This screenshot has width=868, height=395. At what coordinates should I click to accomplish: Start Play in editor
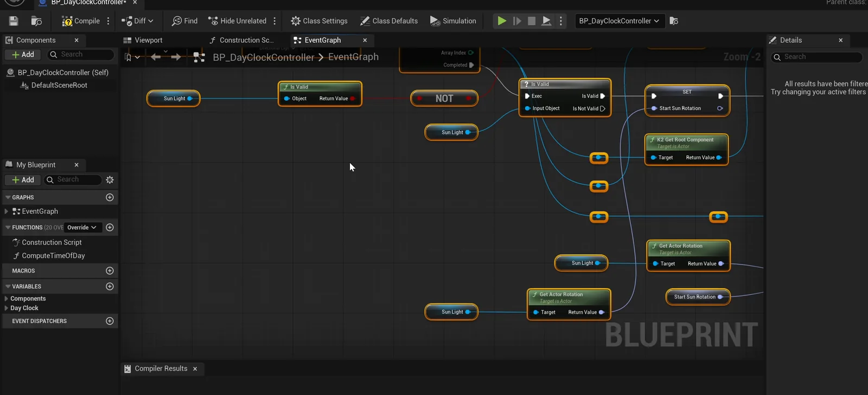[502, 21]
